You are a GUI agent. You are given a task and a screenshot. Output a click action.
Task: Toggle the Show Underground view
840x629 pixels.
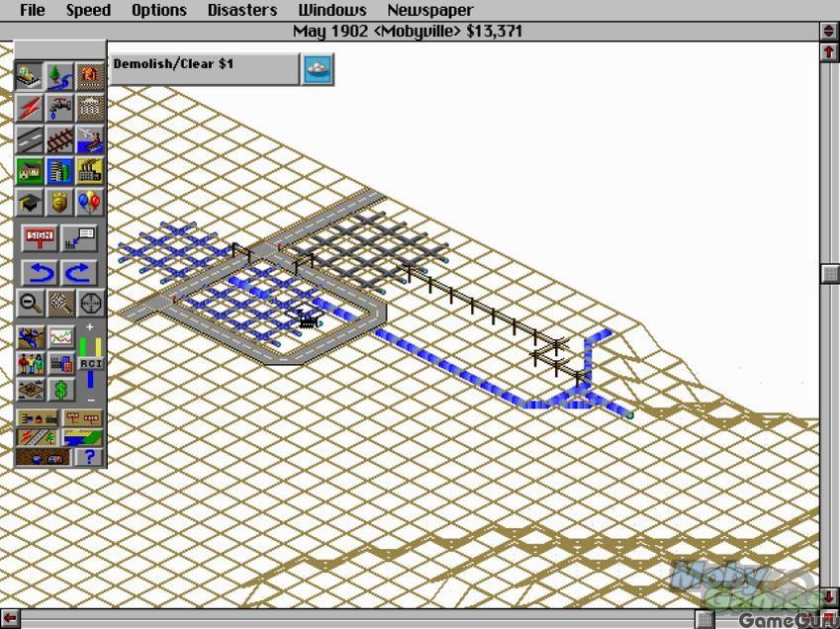pyautogui.click(x=44, y=457)
